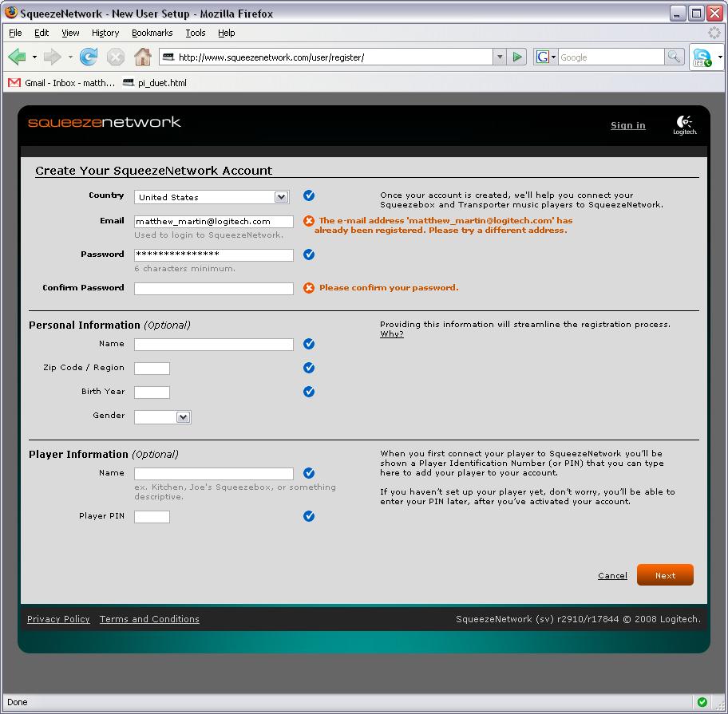Click the error icon beside Email field

pyautogui.click(x=309, y=221)
